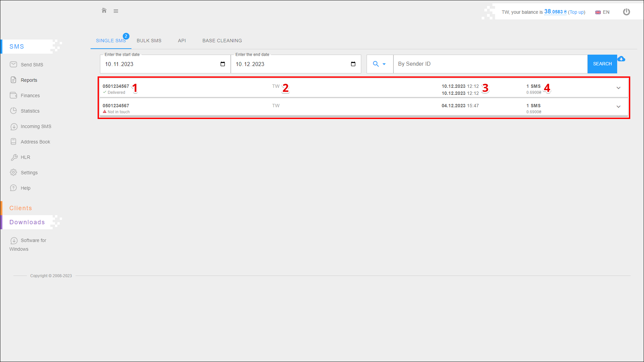The height and width of the screenshot is (362, 644).
Task: Switch to the BASE CLEANING tab
Action: (222, 41)
